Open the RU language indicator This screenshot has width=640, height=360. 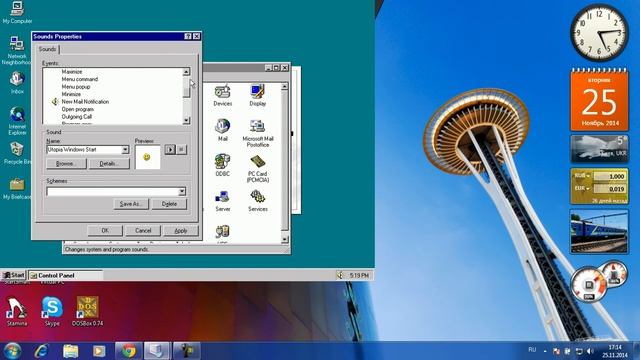(532, 350)
